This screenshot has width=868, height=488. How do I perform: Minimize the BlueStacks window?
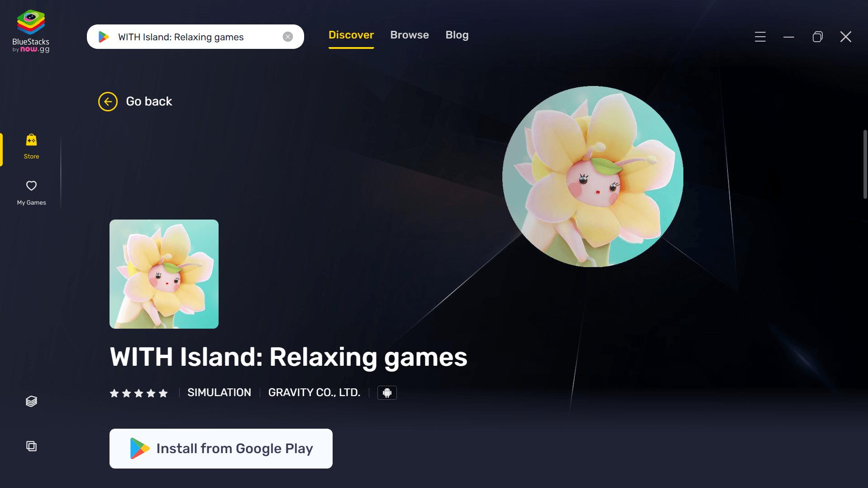point(789,37)
